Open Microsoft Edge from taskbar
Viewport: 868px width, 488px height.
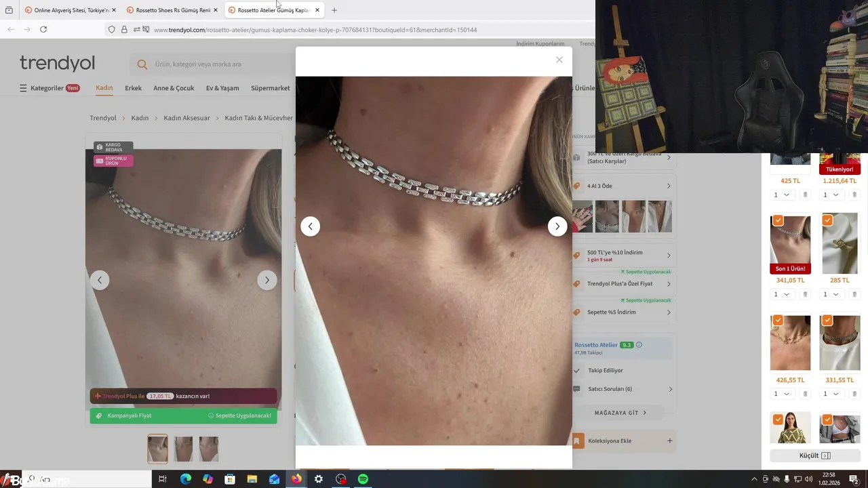click(x=185, y=479)
